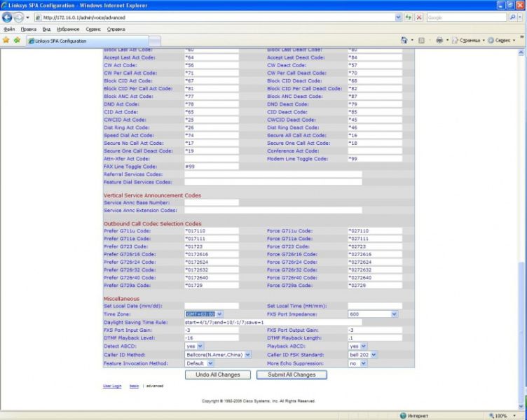Open the Избранное menu
This screenshot has width=527, height=420.
pyautogui.click(x=69, y=29)
